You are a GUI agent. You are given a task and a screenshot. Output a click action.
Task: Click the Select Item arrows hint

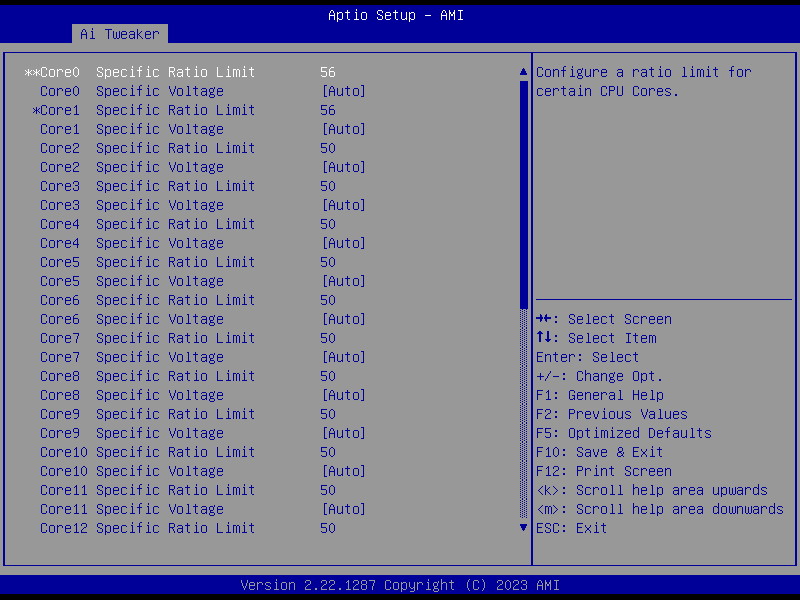pos(596,338)
